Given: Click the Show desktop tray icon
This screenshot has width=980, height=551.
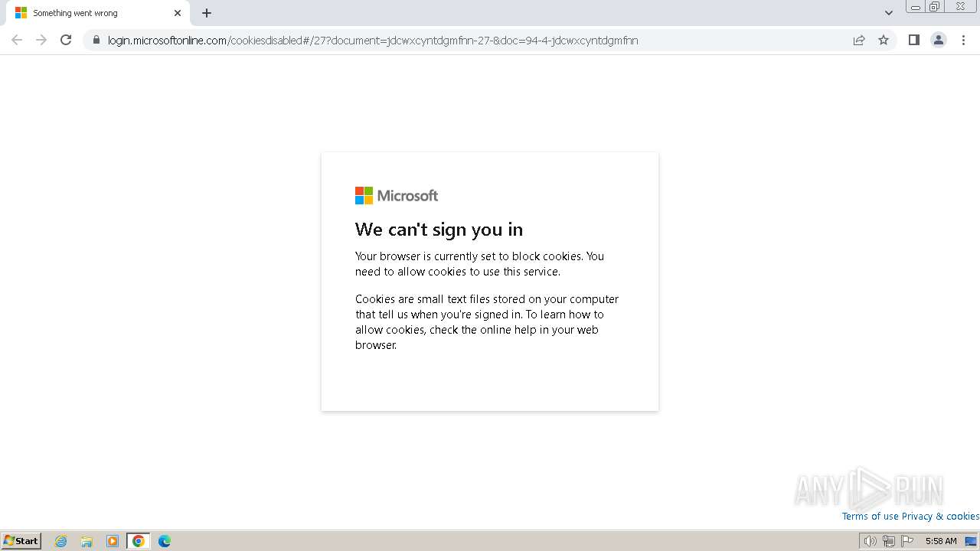Looking at the screenshot, I should coord(971,541).
